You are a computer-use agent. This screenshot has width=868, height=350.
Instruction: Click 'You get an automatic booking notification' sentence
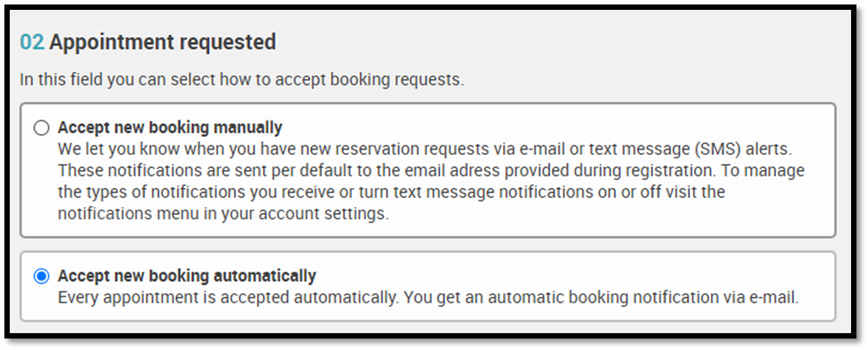[566, 297]
